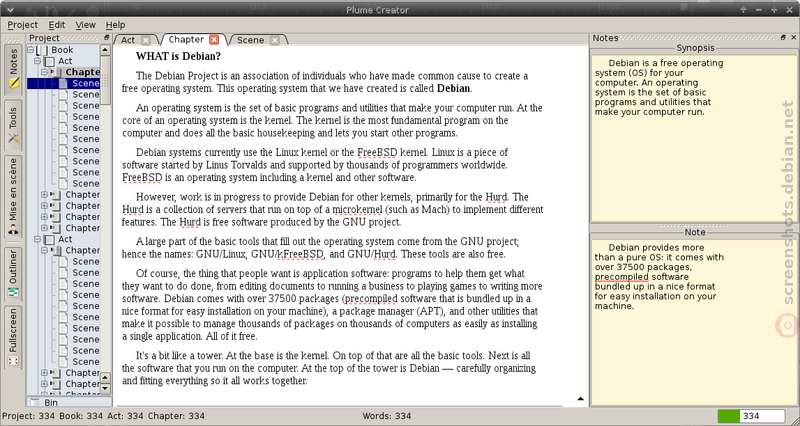800x426 pixels.
Task: Click the Project tree vertical scrollbar handle
Action: click(105, 80)
